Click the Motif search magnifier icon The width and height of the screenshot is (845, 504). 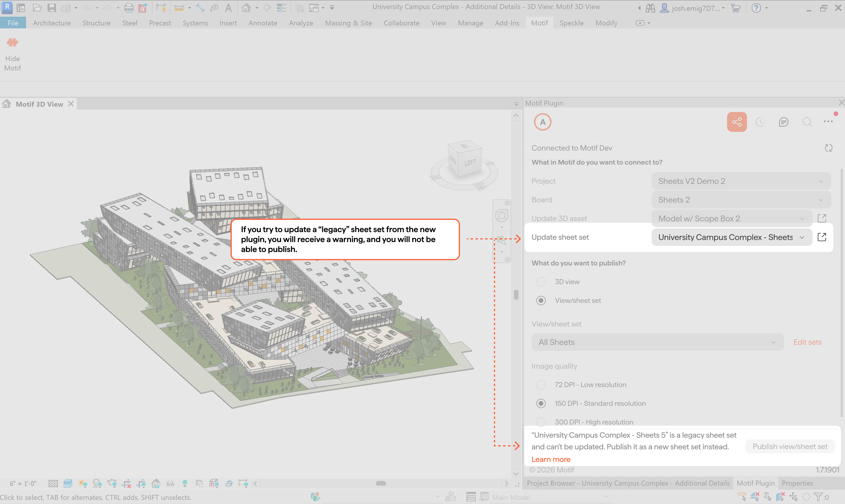point(807,122)
